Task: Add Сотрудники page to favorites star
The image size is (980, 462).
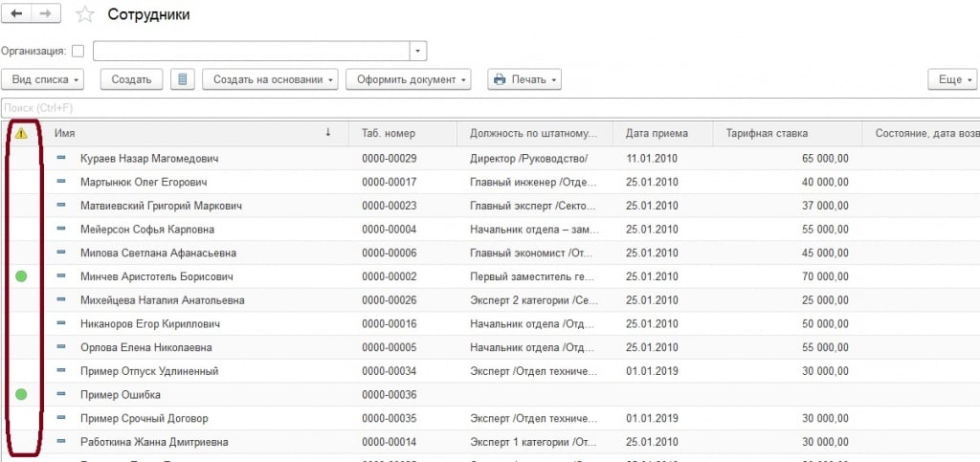Action: click(x=85, y=14)
